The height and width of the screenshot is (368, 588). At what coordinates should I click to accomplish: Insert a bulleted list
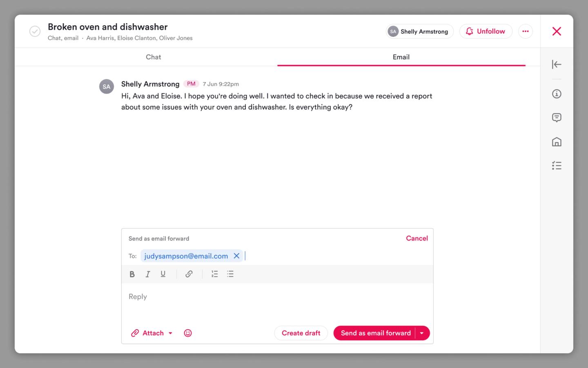230,274
